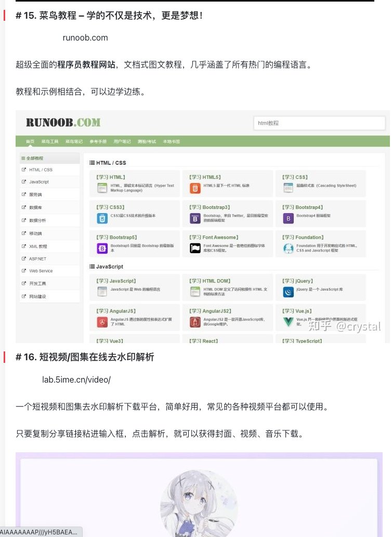
Task: Click the external-link icon beside 数据分析
Action: (23, 220)
